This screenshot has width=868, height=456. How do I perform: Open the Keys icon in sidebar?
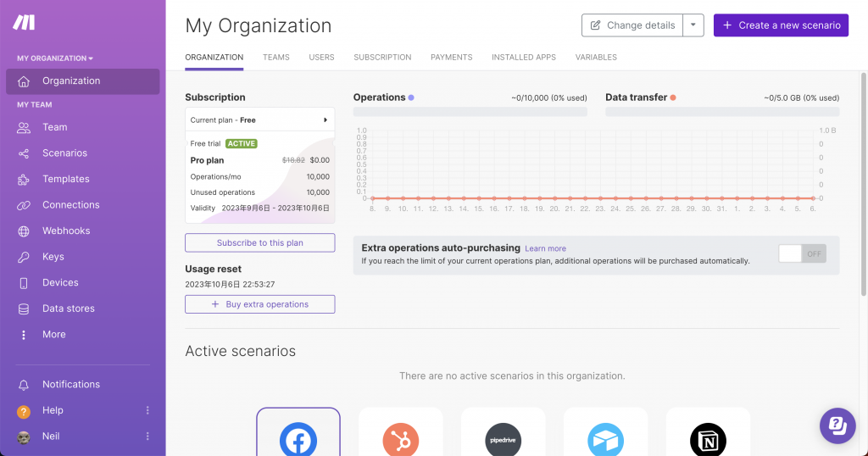[23, 257]
